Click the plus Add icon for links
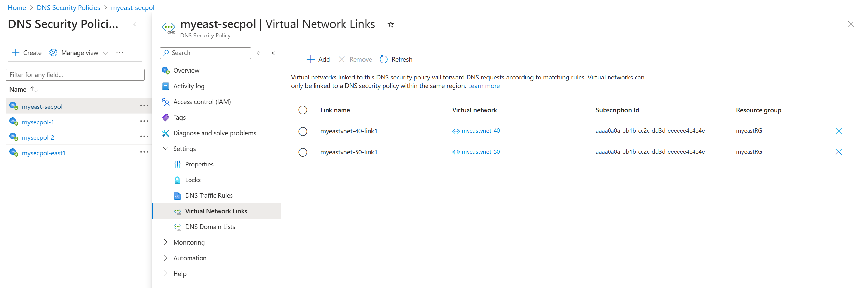868x288 pixels. point(310,59)
